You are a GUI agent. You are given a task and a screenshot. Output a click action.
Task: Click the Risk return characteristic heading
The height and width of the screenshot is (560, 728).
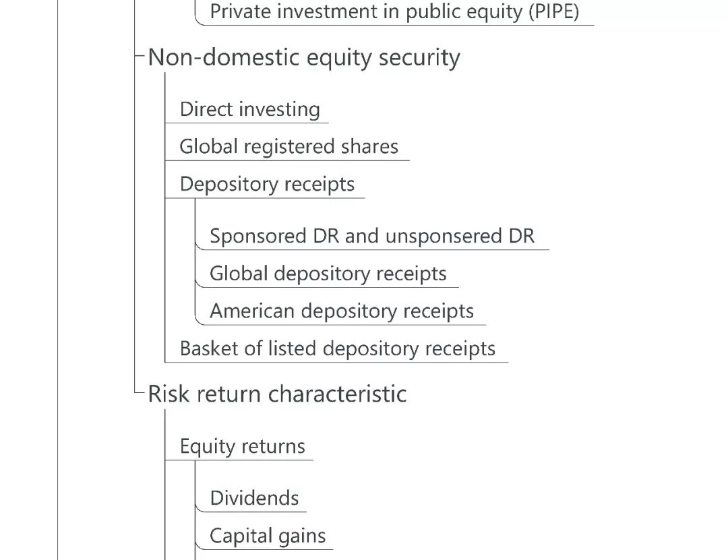click(277, 394)
